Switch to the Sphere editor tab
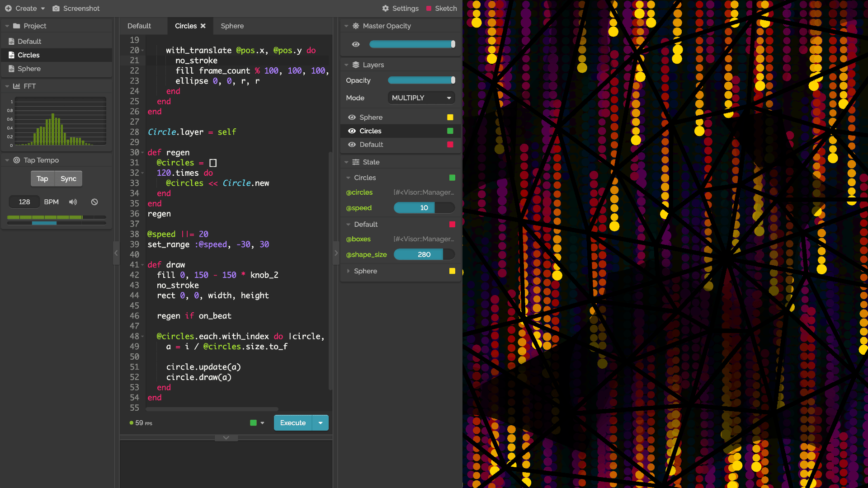Image resolution: width=868 pixels, height=488 pixels. click(232, 26)
